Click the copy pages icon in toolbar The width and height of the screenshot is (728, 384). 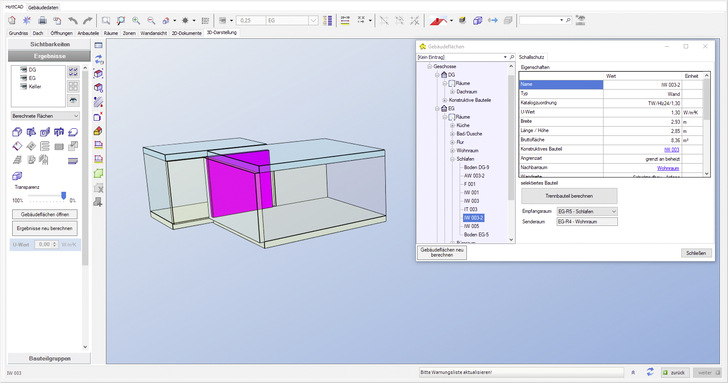(57, 20)
